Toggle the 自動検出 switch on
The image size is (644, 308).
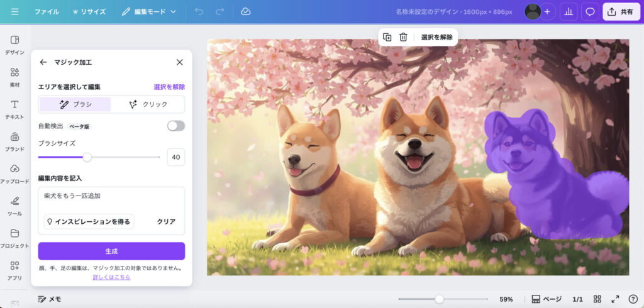(176, 126)
